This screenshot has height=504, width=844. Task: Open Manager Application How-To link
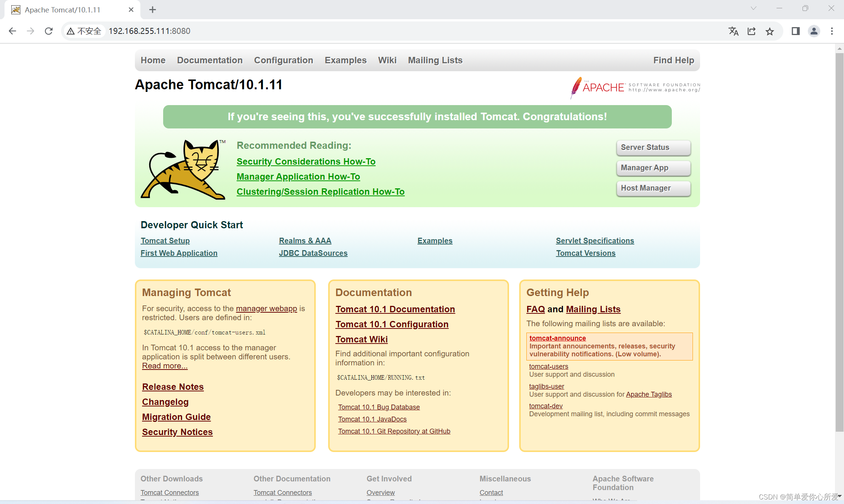pos(298,177)
